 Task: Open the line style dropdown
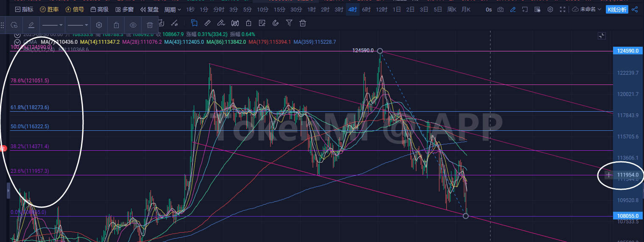pyautogui.click(x=78, y=25)
